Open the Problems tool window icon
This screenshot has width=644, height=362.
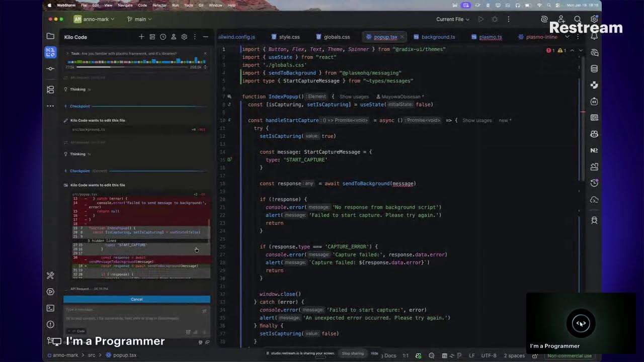(50, 324)
